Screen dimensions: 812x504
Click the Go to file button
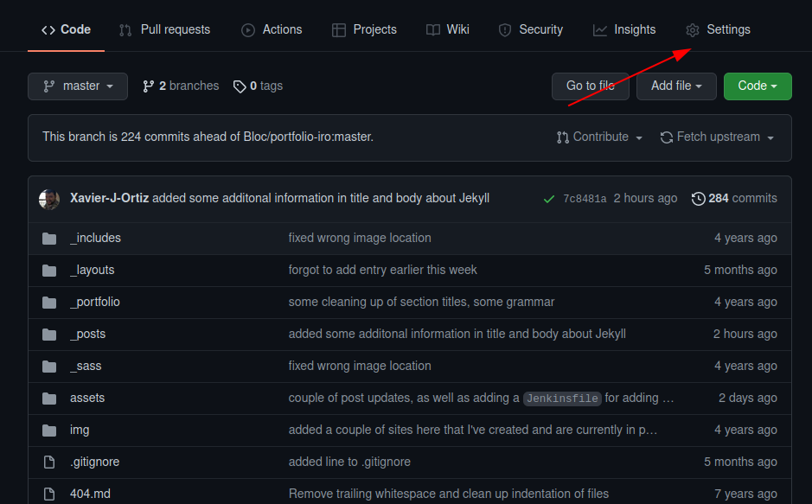pyautogui.click(x=590, y=86)
